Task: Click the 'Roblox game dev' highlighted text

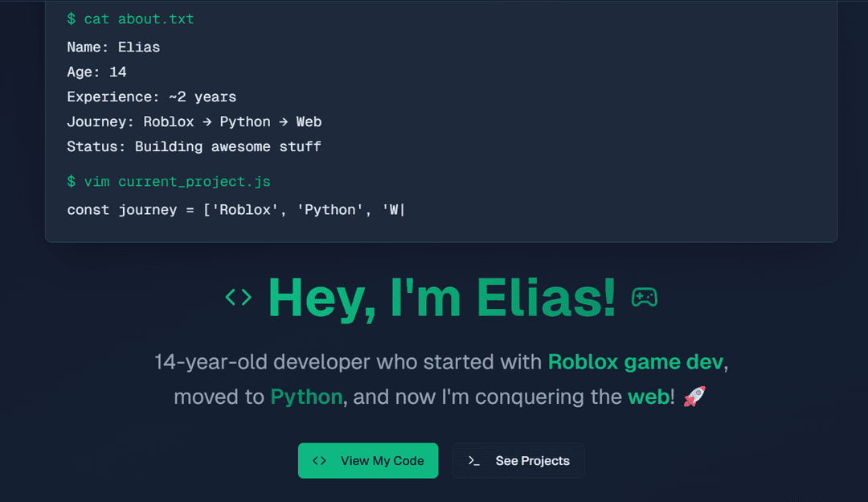Action: pyautogui.click(x=636, y=362)
